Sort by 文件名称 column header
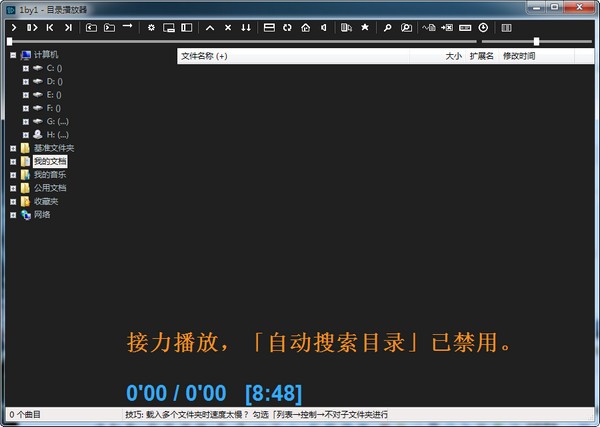This screenshot has height=427, width=600. (x=204, y=56)
